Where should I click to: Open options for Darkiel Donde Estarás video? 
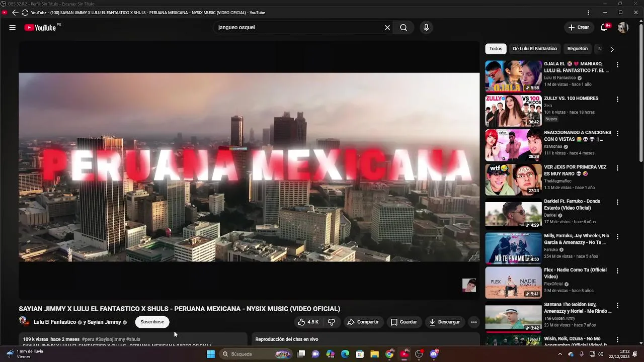[617, 202]
